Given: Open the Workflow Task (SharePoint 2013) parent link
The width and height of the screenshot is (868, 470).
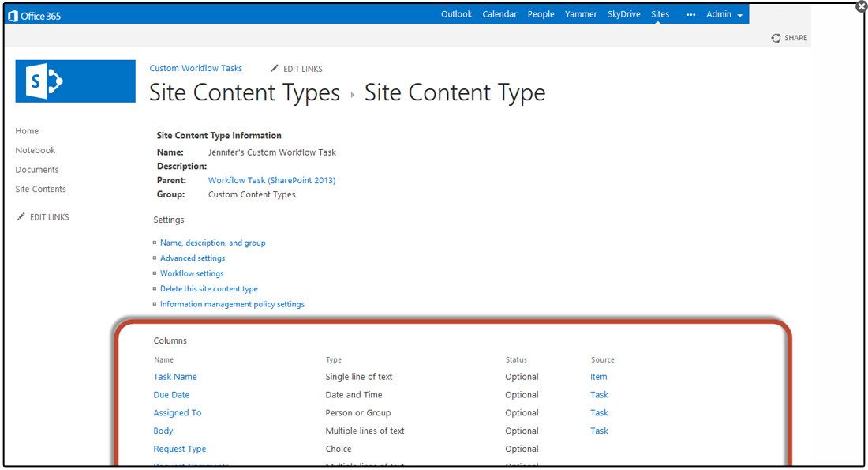Looking at the screenshot, I should [x=271, y=180].
